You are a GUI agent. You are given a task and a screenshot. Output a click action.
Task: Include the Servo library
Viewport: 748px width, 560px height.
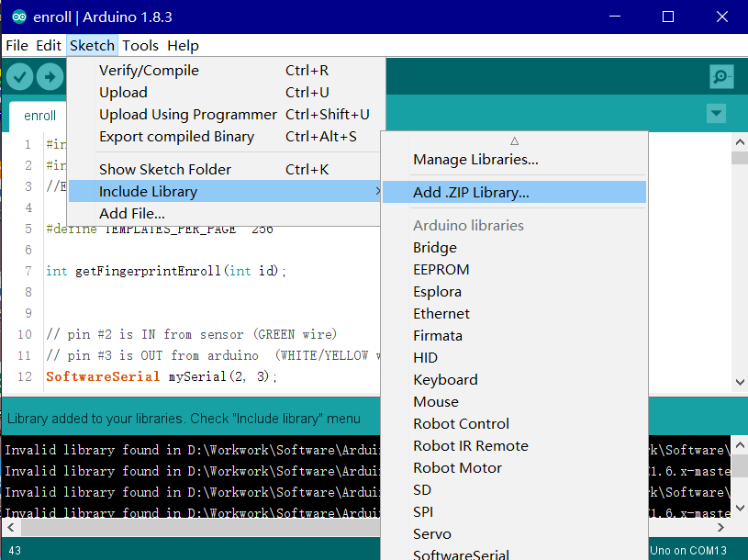pos(431,533)
